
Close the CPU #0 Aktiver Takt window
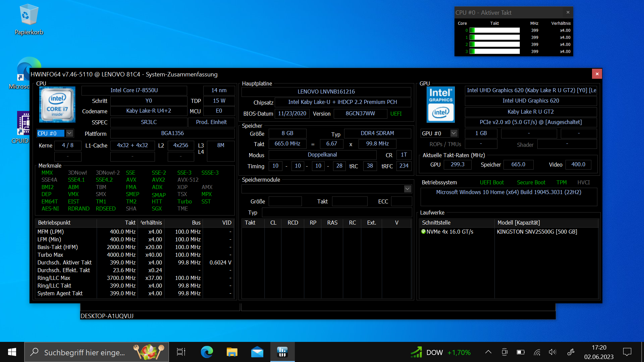[568, 12]
